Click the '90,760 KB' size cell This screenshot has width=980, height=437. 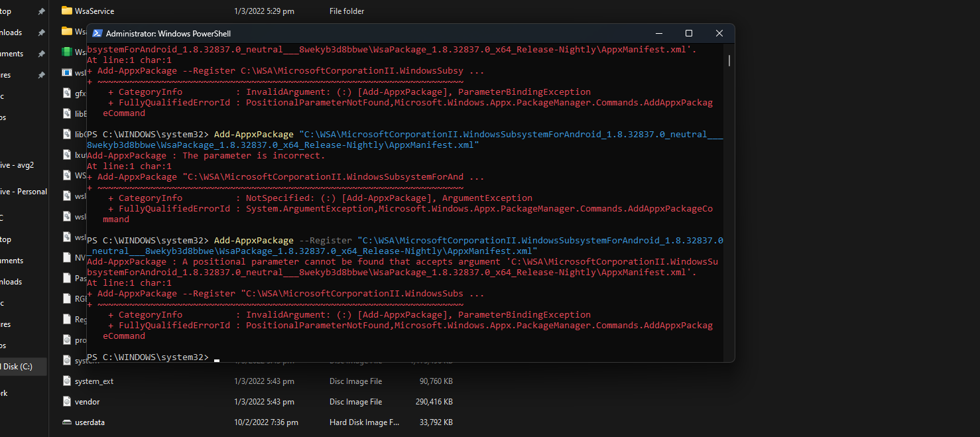pyautogui.click(x=436, y=381)
